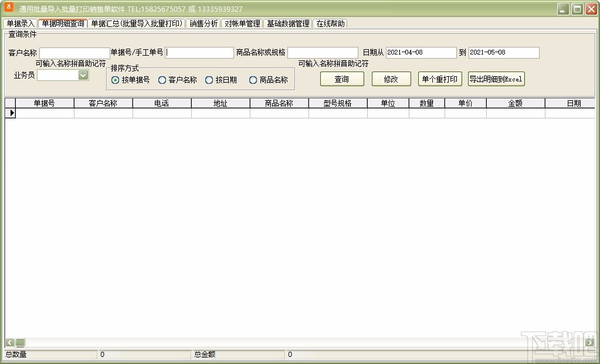This screenshot has height=364, width=600.
Task: Click the left arrow of the horizontal scrollbar
Action: (x=10, y=342)
